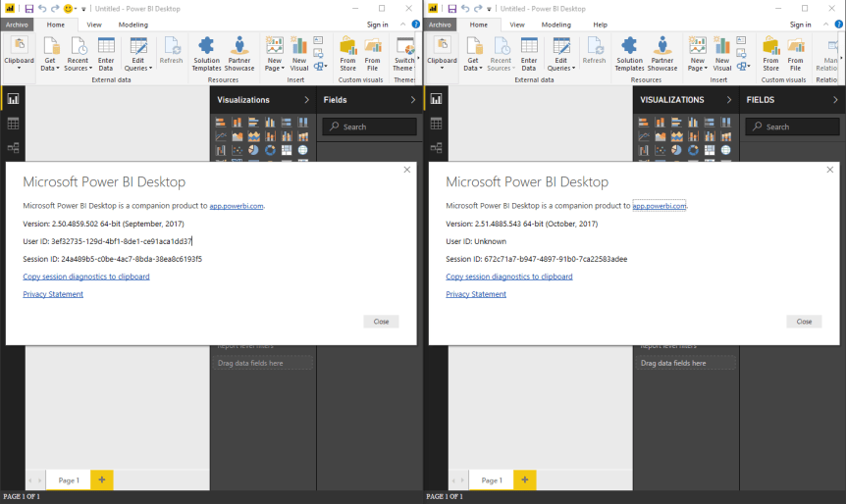Click Sign in in right window
The width and height of the screenshot is (846, 504).
point(801,25)
